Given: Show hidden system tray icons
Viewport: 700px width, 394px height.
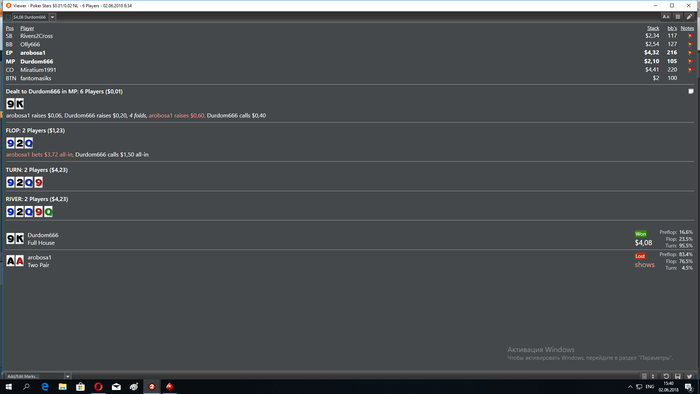Looking at the screenshot, I should [630, 386].
